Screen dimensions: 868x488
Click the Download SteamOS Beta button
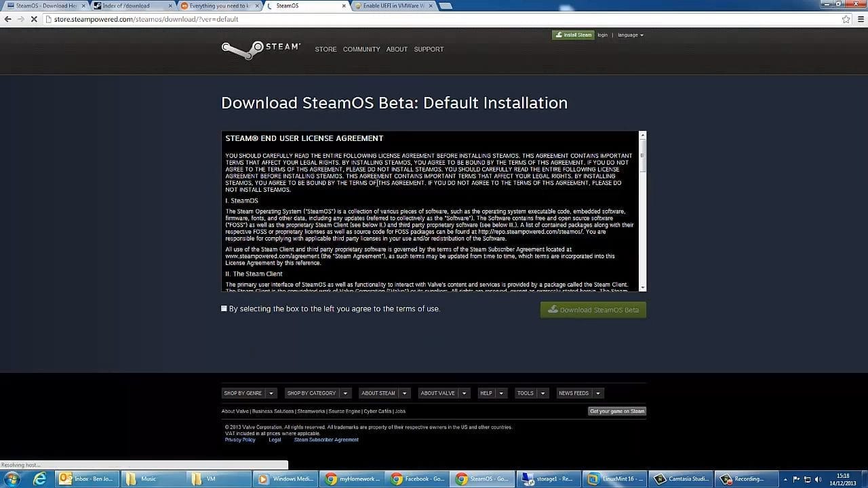[x=593, y=310]
